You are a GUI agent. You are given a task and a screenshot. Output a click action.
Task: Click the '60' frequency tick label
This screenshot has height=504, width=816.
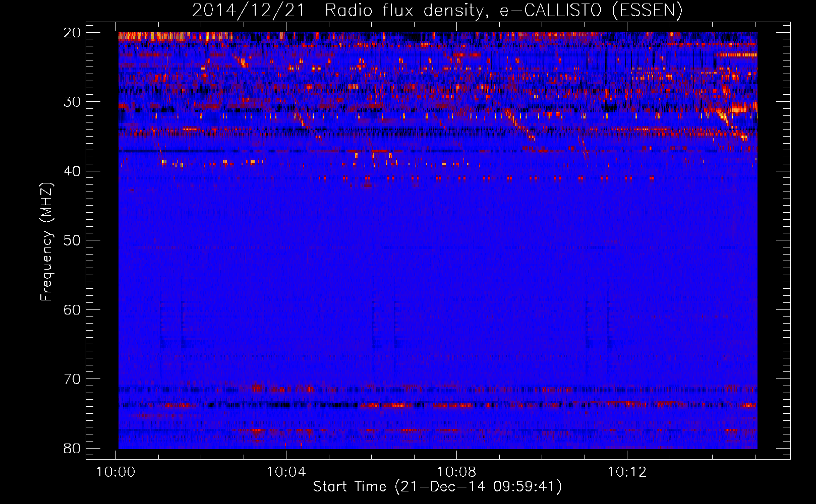[x=72, y=309]
